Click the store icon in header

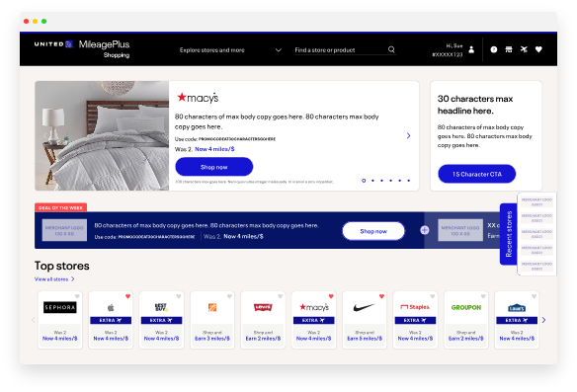click(x=509, y=49)
